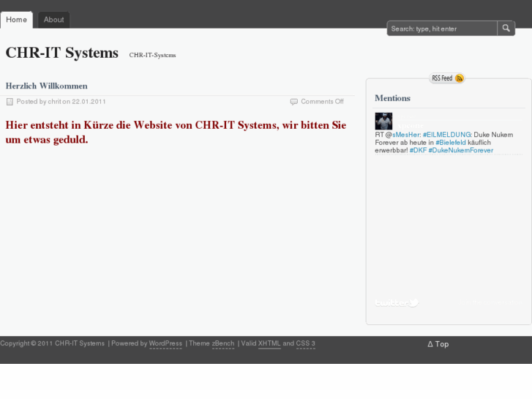Click the comments speech bubble icon
The image size is (532, 399).
pyautogui.click(x=294, y=102)
